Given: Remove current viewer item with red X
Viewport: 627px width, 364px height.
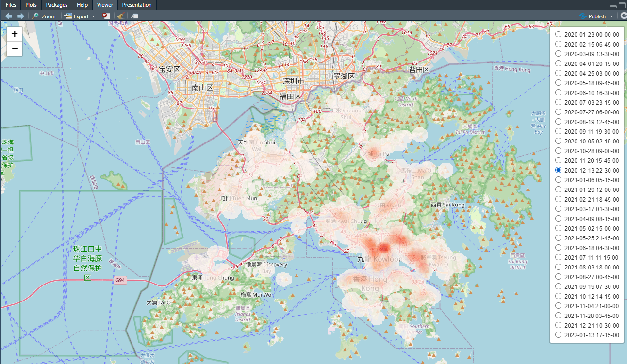Looking at the screenshot, I should click(105, 16).
